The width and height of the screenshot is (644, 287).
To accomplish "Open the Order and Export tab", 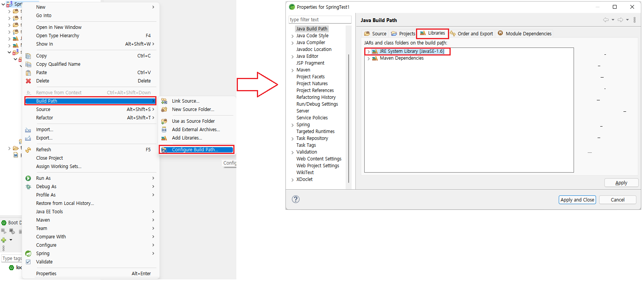I will pyautogui.click(x=472, y=33).
